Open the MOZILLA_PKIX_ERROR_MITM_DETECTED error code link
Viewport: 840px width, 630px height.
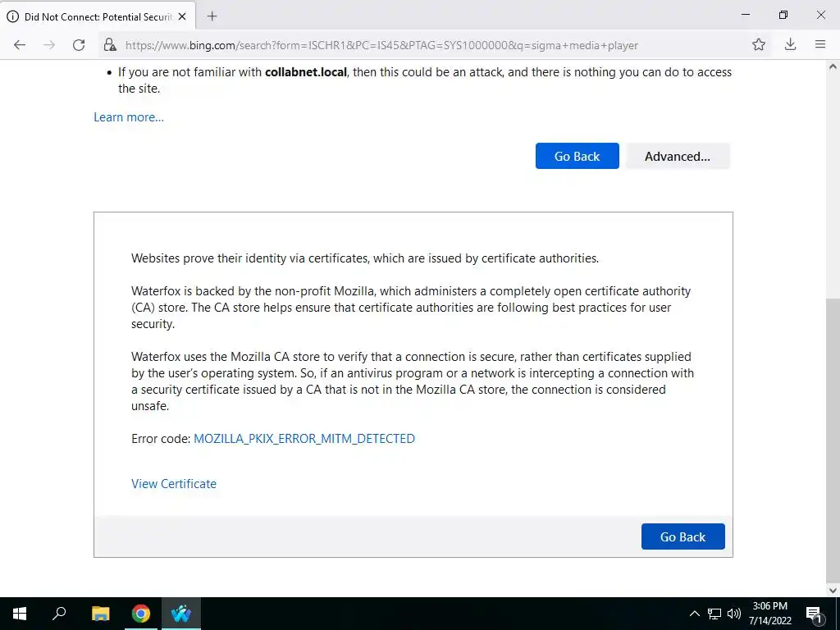[x=304, y=439]
